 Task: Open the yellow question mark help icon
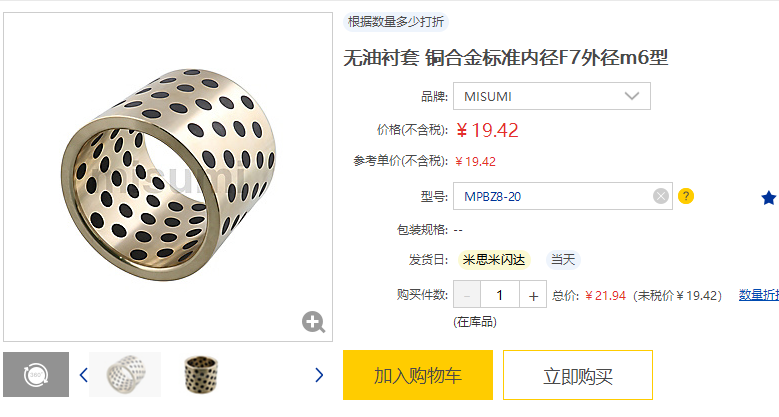coord(686,196)
